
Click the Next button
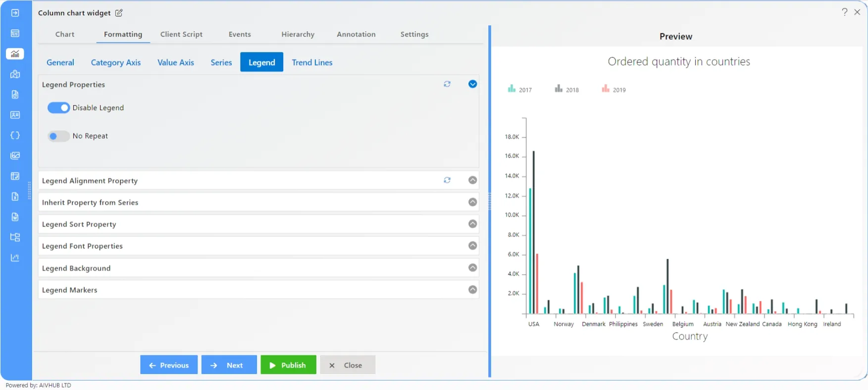point(229,365)
